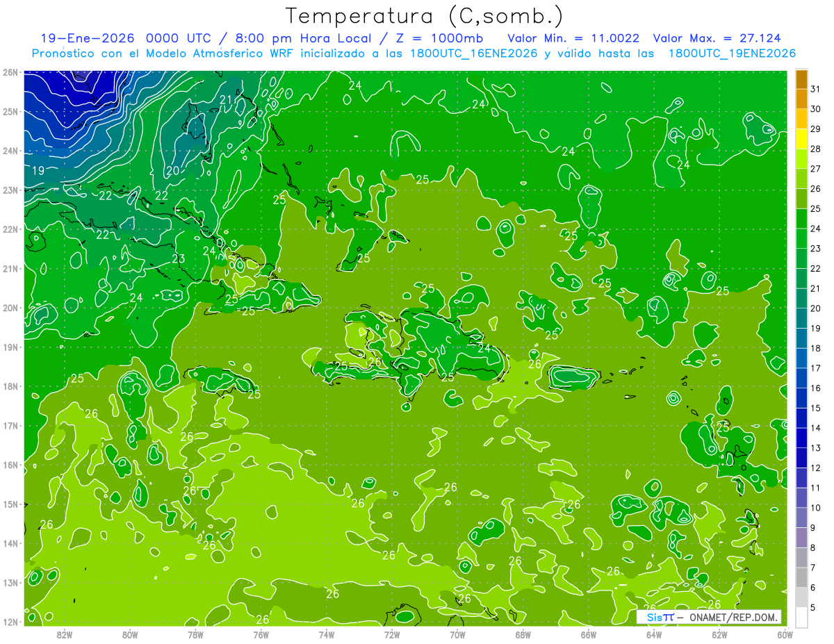Click the "80W" longitude axis label
The image size is (834, 644).
(x=130, y=634)
